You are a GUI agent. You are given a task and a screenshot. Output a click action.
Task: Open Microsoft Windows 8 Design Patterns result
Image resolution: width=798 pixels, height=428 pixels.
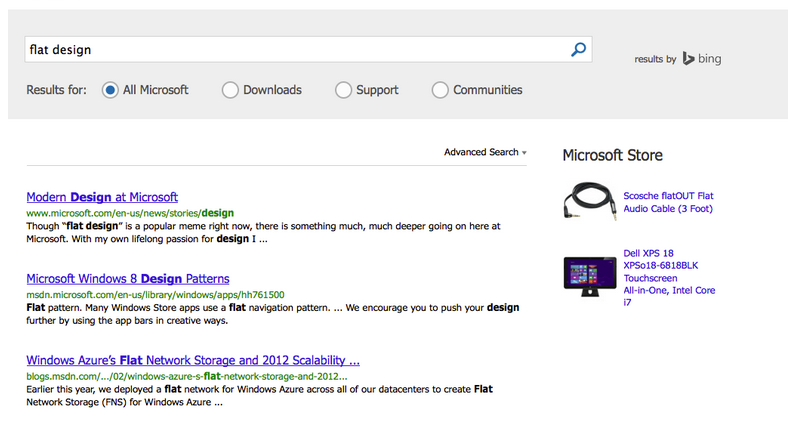pos(127,278)
